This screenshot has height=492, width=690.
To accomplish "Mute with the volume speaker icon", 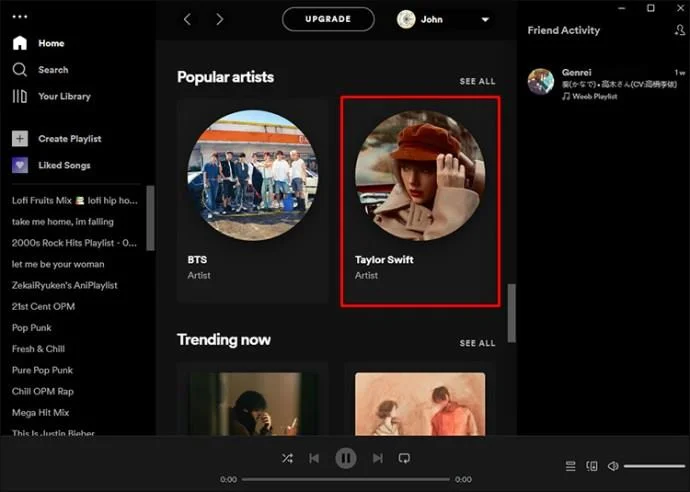I will coord(613,466).
